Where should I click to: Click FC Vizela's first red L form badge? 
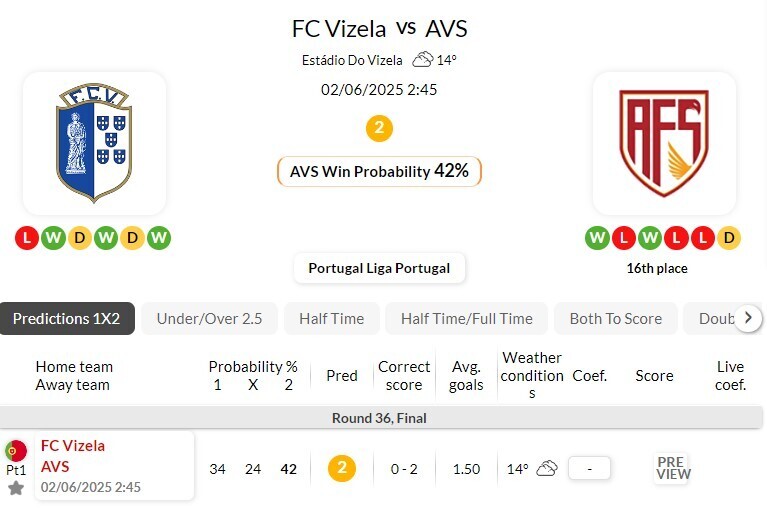tap(27, 238)
